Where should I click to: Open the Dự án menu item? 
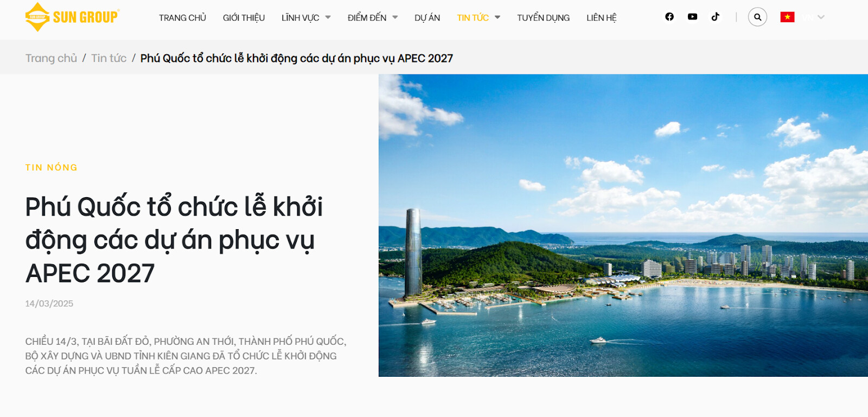tap(427, 17)
